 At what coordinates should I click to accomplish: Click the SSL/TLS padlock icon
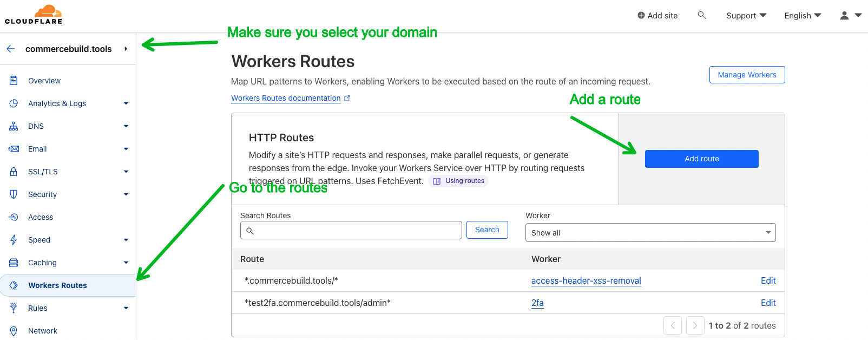click(14, 172)
